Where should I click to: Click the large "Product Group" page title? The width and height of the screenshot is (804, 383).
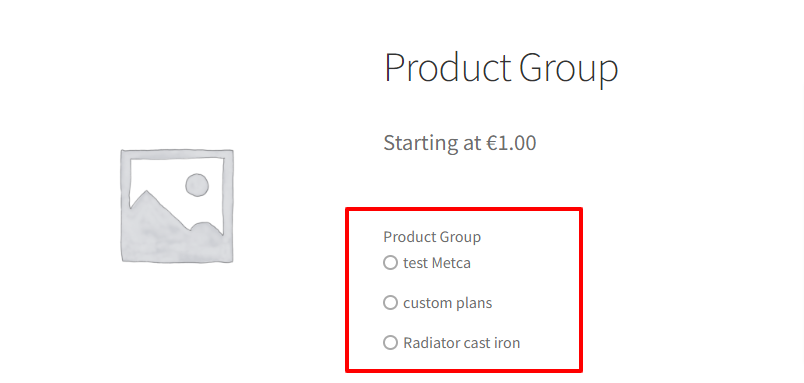pos(501,68)
